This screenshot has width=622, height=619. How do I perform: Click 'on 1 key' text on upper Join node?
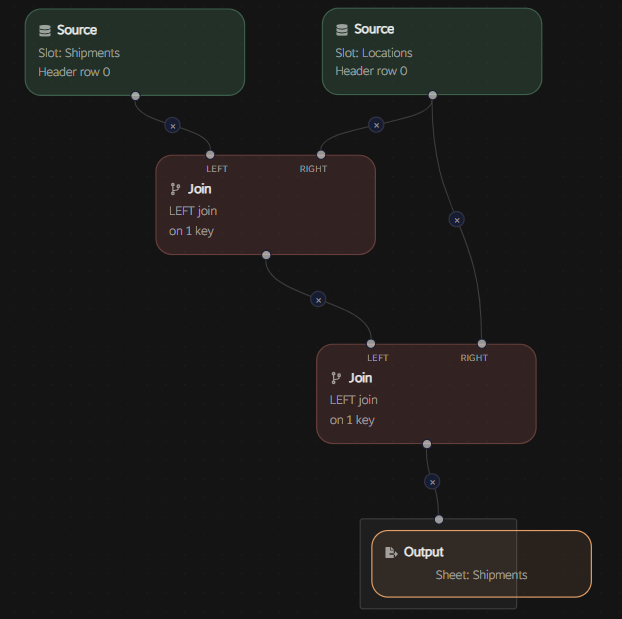191,231
